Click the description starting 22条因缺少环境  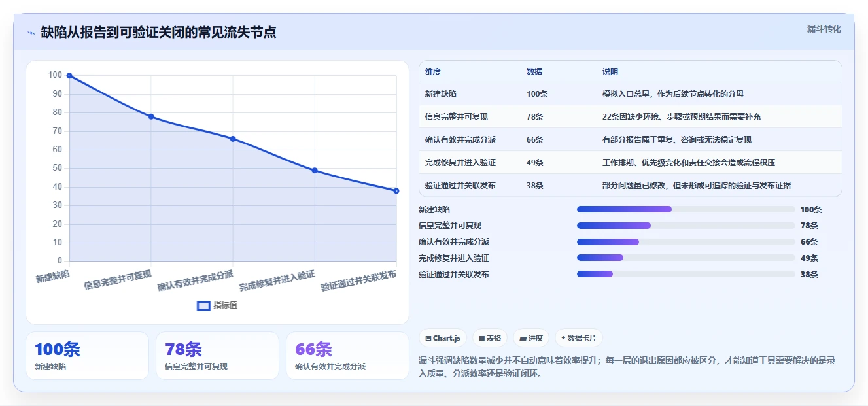coord(682,117)
